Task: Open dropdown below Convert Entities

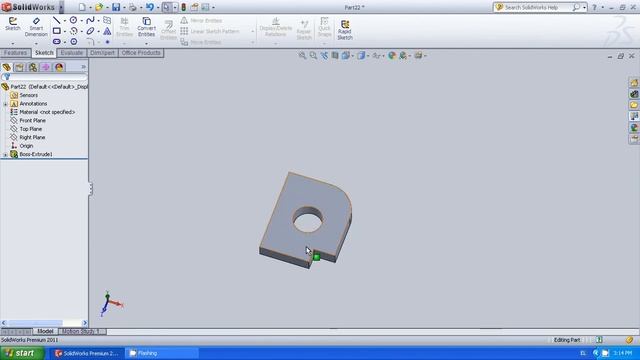Action: 146,43
